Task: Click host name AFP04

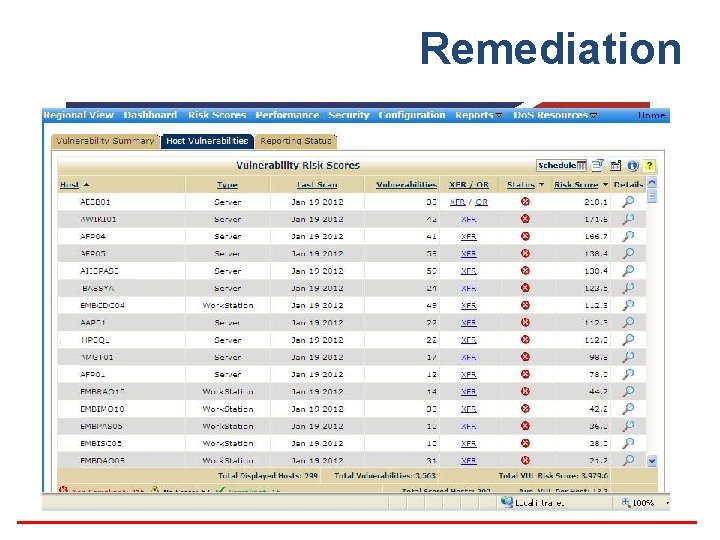Action: point(93,237)
